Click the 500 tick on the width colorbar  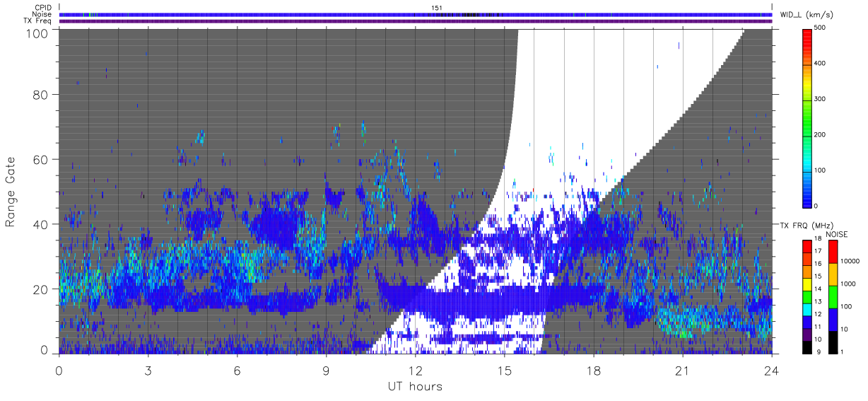point(821,28)
